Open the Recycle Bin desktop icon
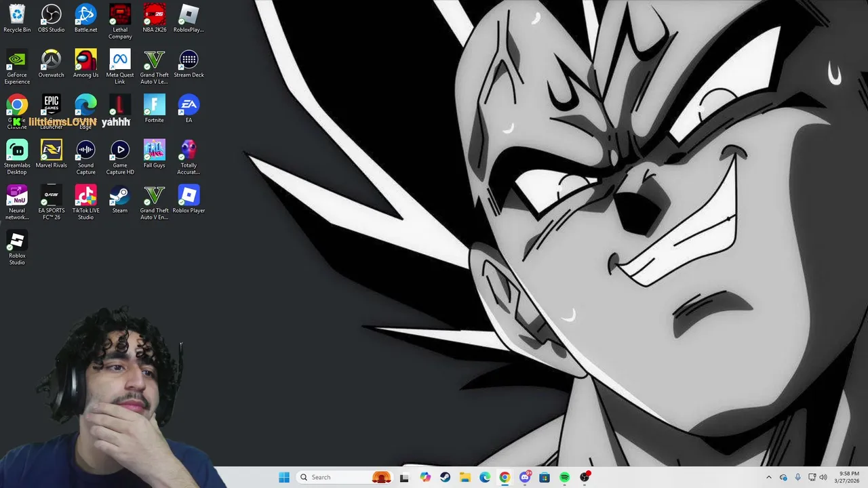Viewport: 868px width, 488px height. tap(17, 18)
